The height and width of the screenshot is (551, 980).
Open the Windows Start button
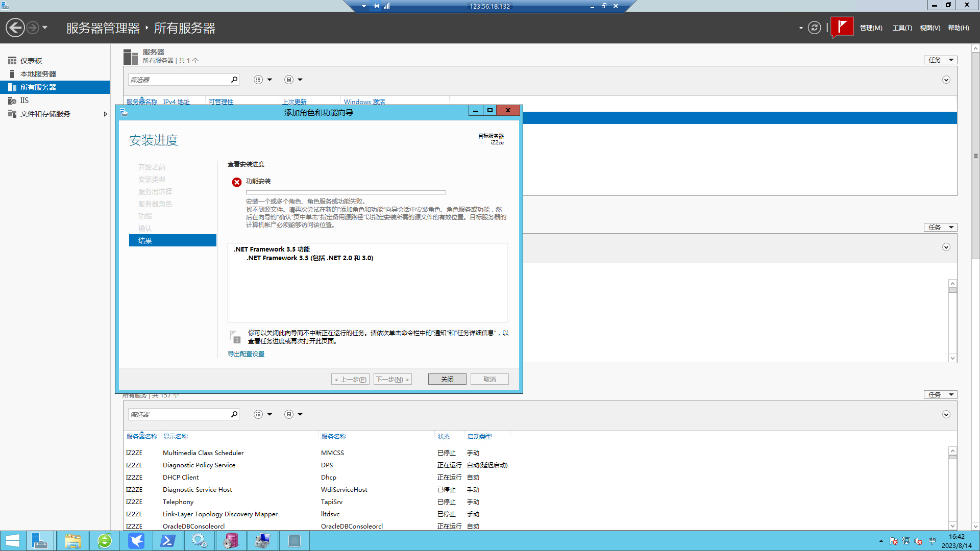click(x=13, y=541)
